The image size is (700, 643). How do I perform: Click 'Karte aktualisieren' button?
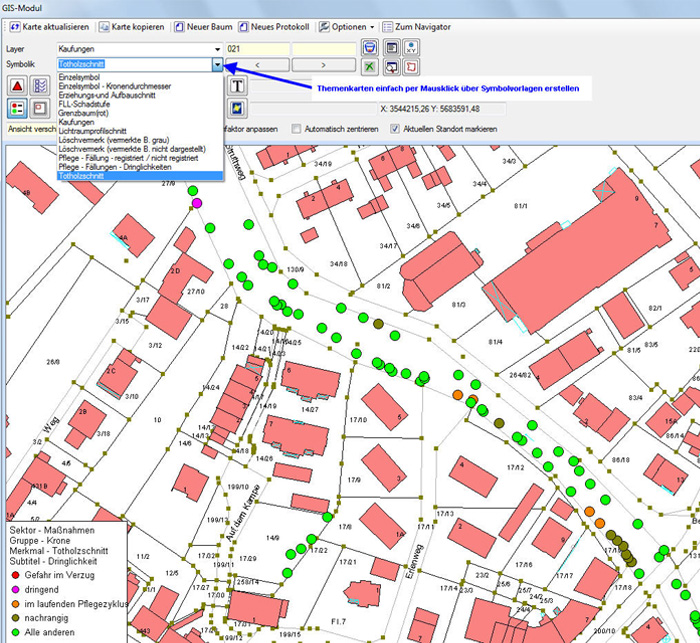[x=52, y=26]
